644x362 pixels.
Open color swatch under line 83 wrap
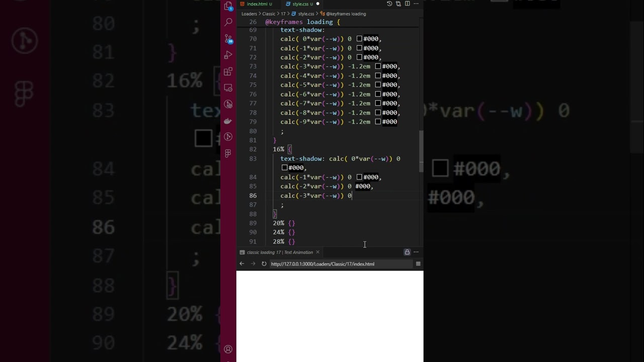284,168
